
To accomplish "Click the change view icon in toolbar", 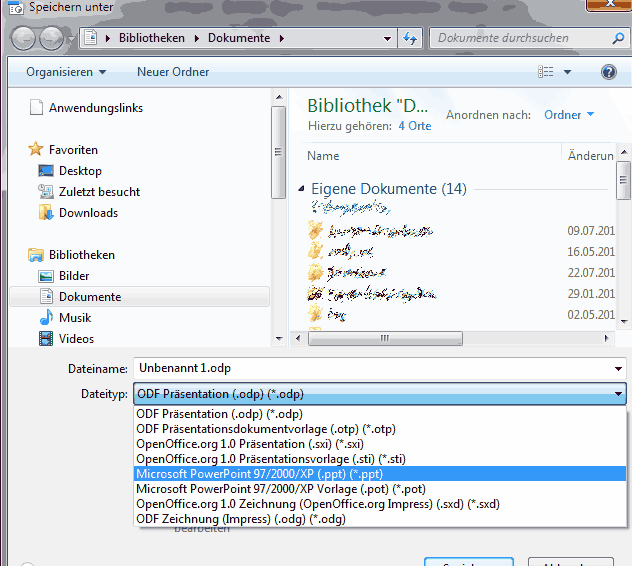I will click(x=546, y=72).
